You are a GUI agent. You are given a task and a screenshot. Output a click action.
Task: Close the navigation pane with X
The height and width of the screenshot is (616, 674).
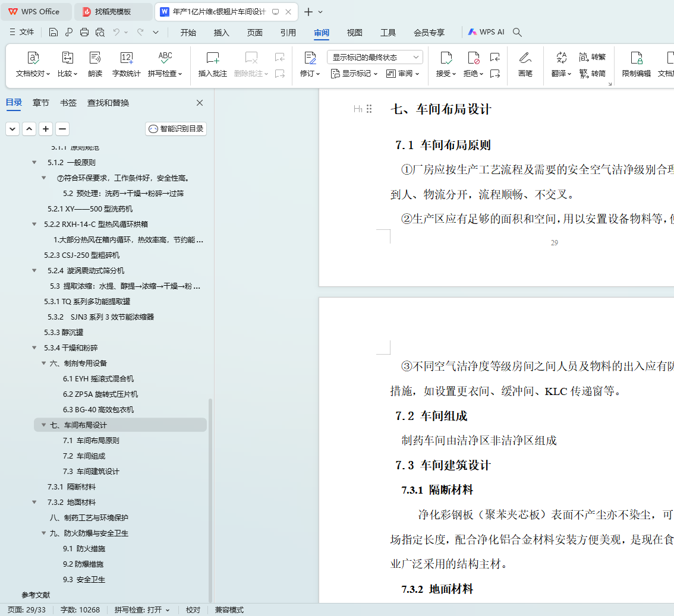(x=200, y=103)
